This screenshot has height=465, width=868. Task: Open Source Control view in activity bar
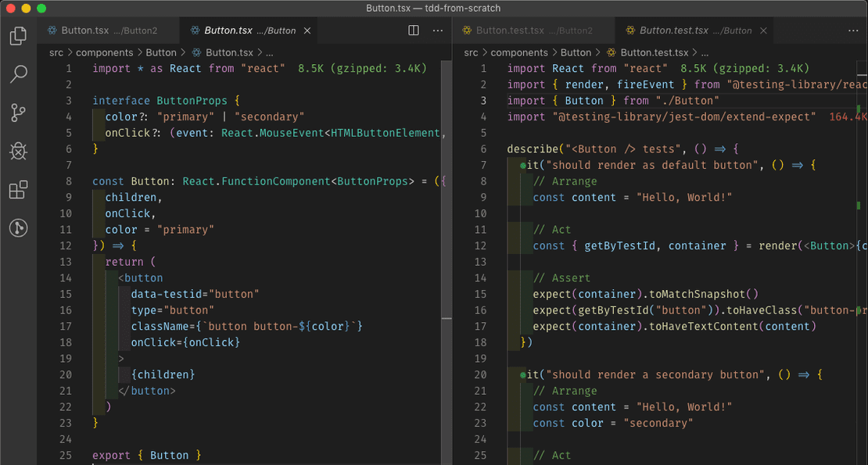click(18, 113)
